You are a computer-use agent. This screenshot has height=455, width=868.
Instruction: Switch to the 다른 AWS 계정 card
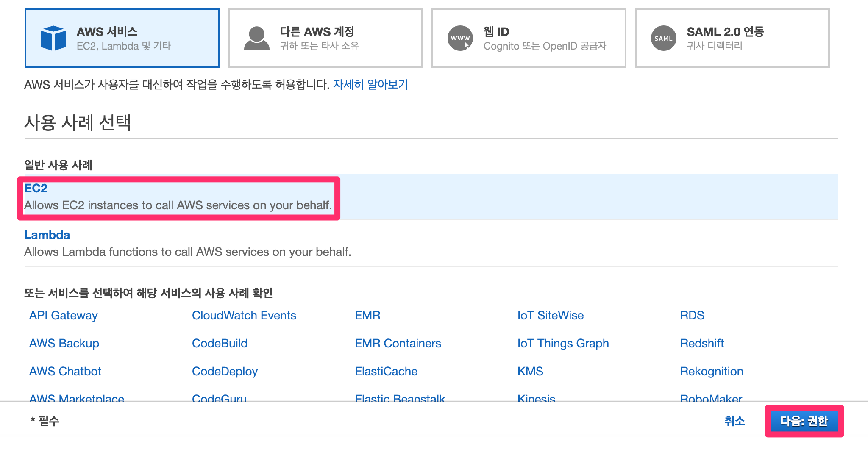point(325,37)
